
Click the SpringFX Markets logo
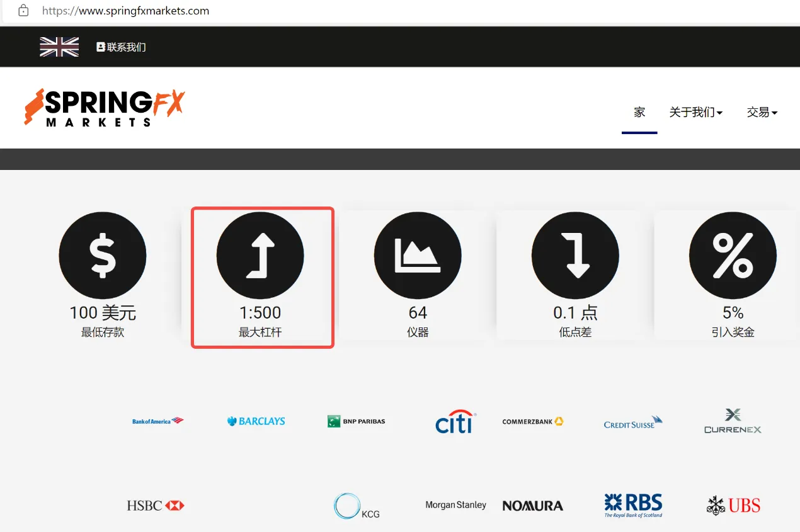coord(104,108)
